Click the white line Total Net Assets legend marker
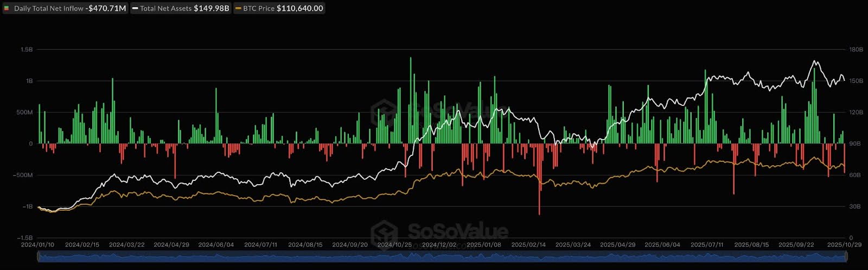 coord(135,9)
